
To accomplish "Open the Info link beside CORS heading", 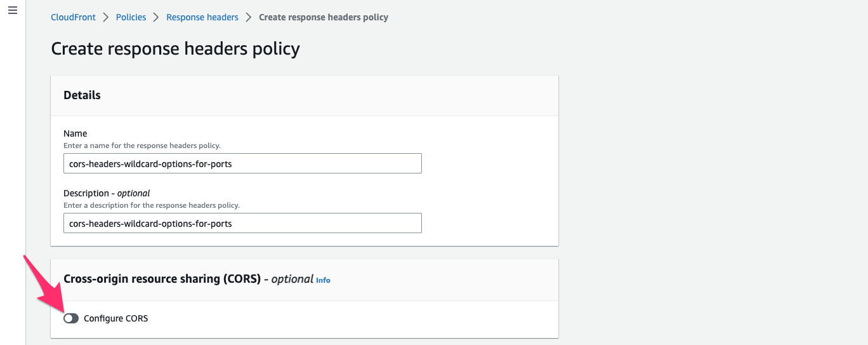I will point(323,280).
